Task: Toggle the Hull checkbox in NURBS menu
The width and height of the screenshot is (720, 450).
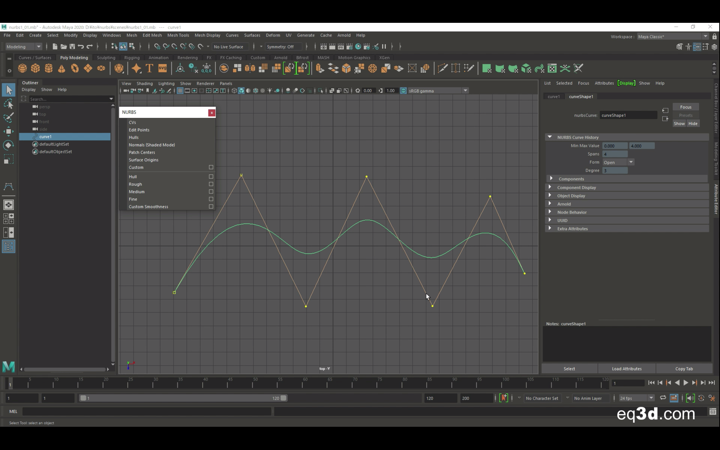Action: click(211, 176)
